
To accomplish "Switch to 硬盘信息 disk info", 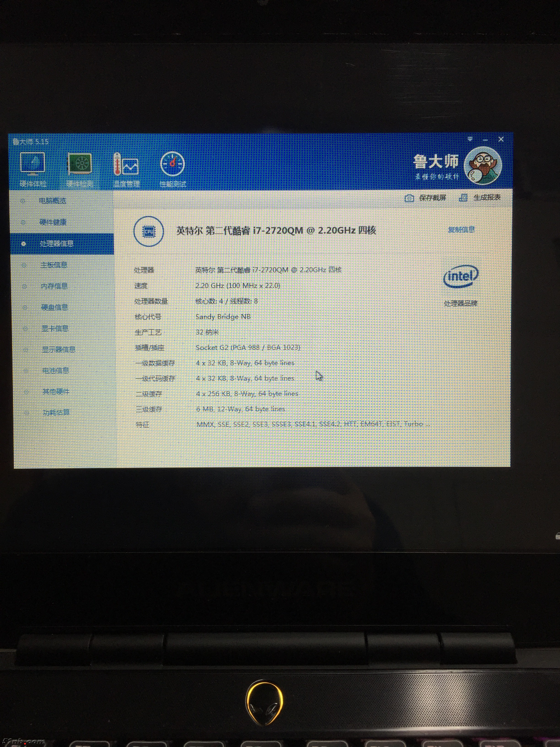I will point(54,307).
